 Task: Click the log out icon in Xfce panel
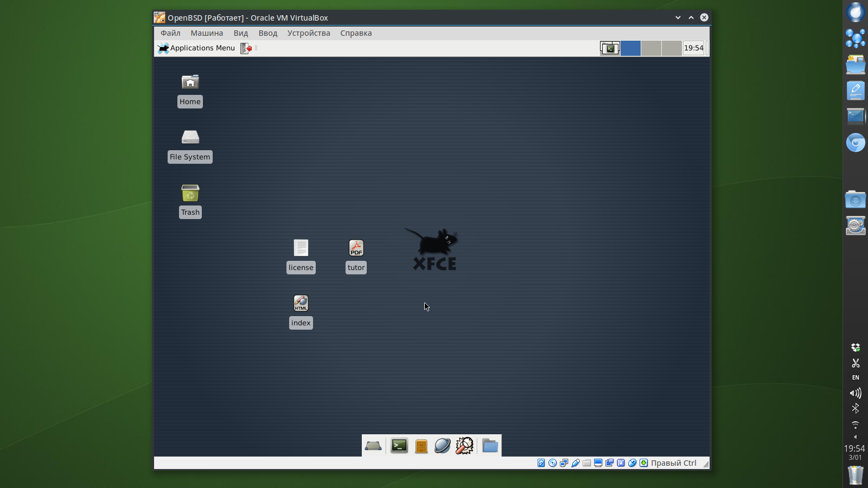click(x=246, y=48)
